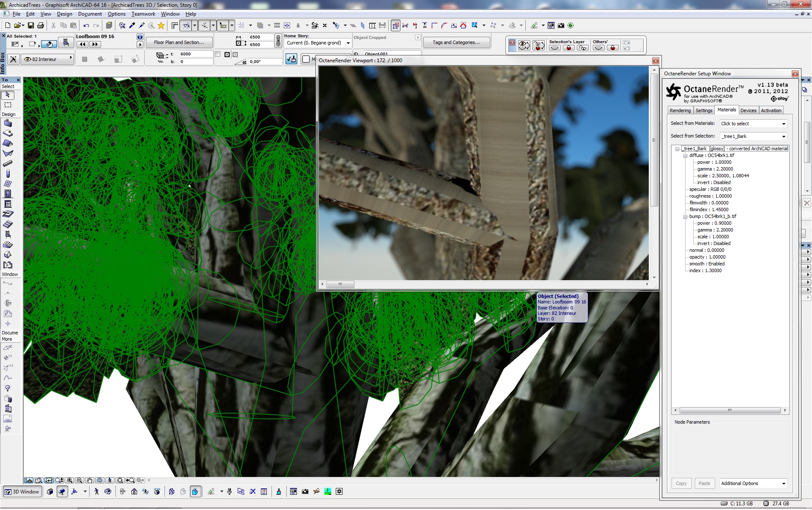Click the yellow star favorites icon
The image size is (812, 510).
[161, 25]
